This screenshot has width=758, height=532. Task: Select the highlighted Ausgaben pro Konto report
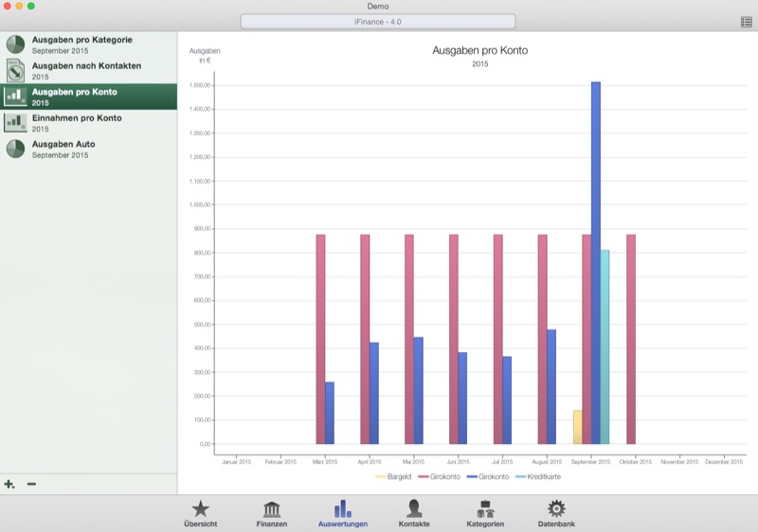(74, 97)
